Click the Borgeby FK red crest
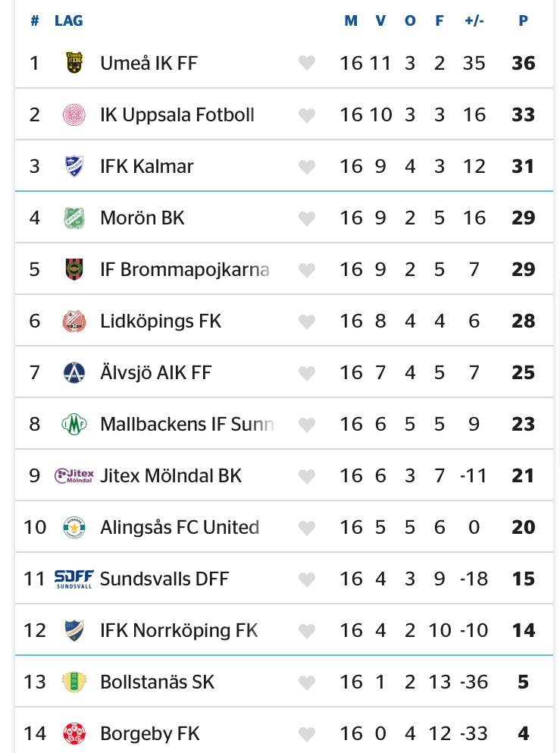This screenshot has height=753, width=560. tap(74, 733)
